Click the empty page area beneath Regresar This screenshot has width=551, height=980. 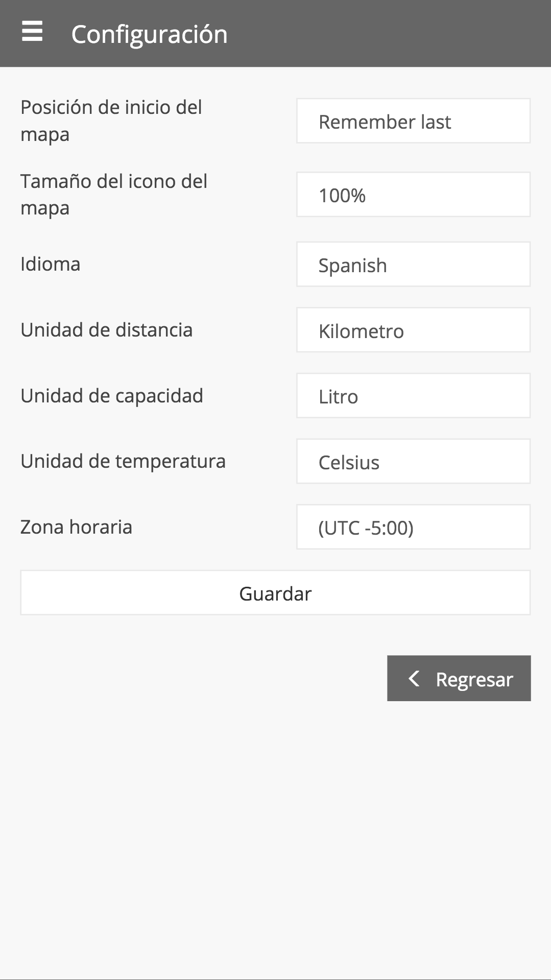tap(275, 838)
